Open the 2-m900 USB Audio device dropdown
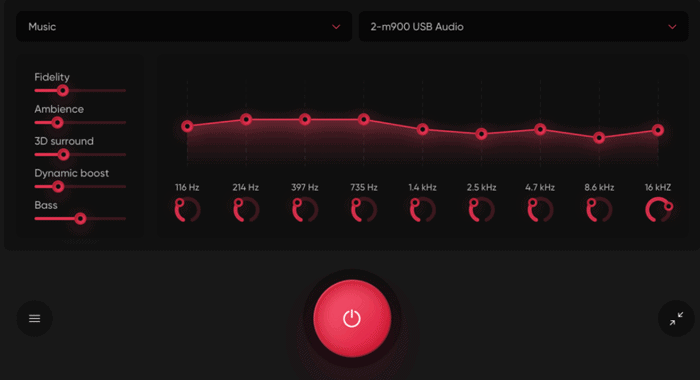Screen dimensions: 700x380 523,27
